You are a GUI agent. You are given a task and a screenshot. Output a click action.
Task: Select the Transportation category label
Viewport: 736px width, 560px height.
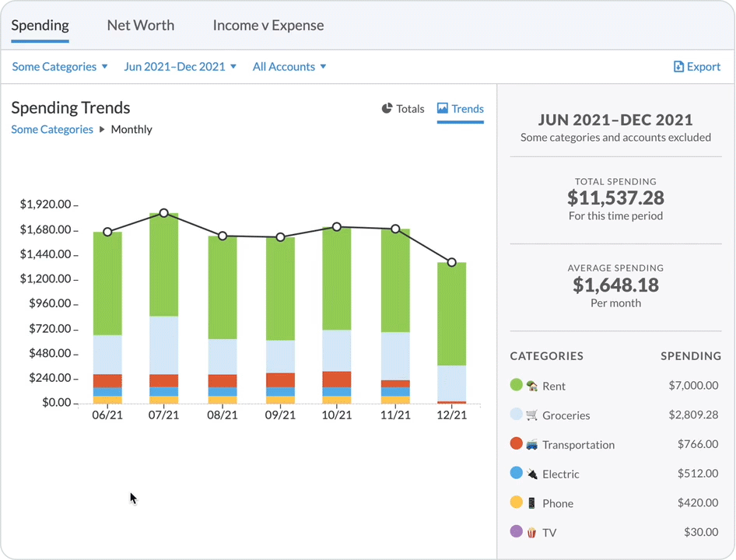point(578,445)
